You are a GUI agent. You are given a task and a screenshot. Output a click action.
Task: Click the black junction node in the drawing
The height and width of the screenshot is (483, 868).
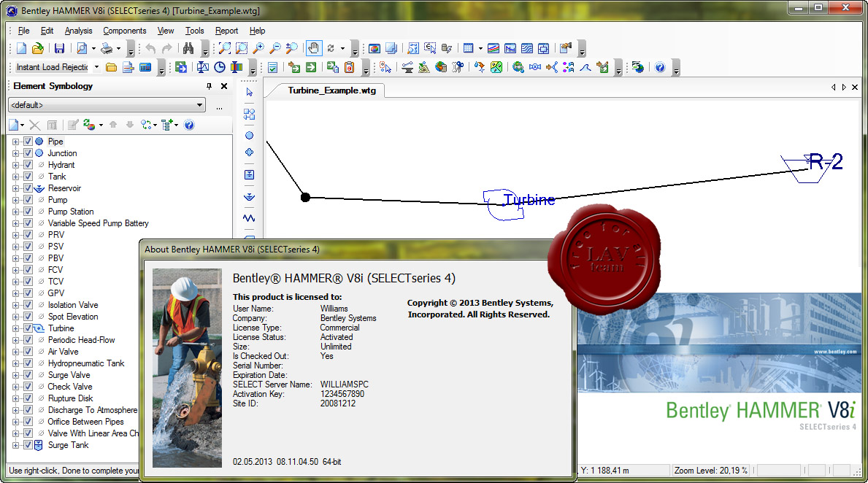pos(305,198)
